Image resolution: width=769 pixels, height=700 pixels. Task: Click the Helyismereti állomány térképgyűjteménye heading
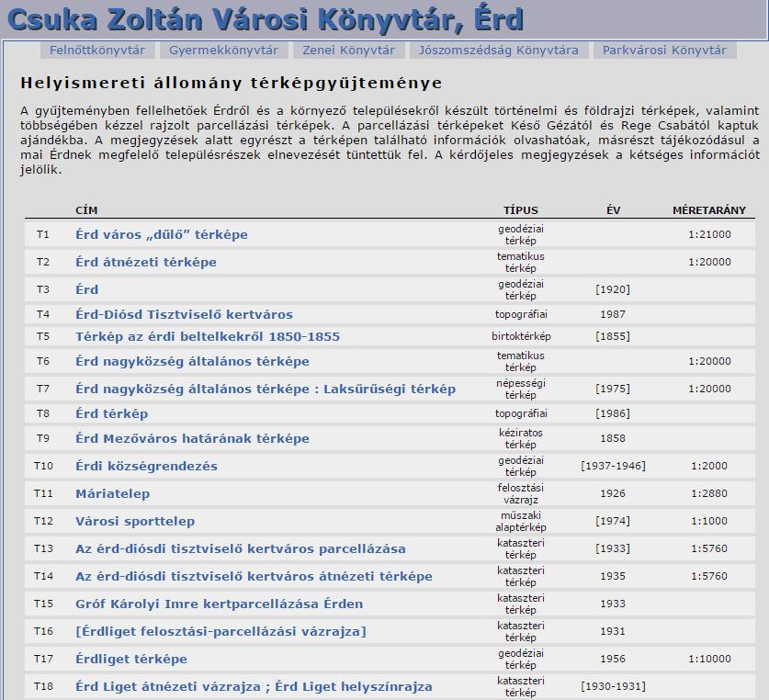point(231,83)
